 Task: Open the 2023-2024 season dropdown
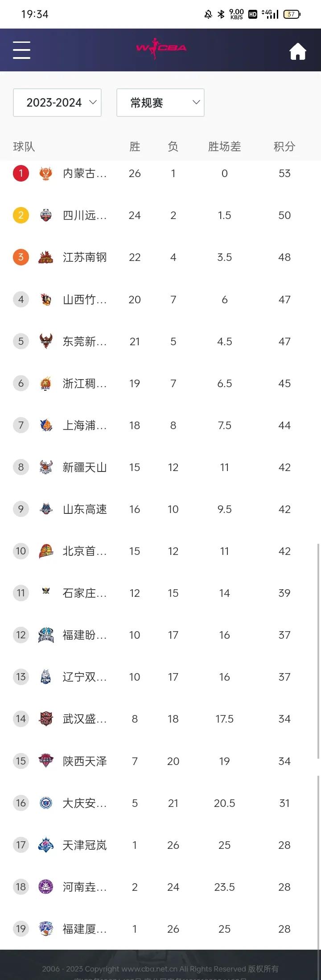[x=58, y=103]
